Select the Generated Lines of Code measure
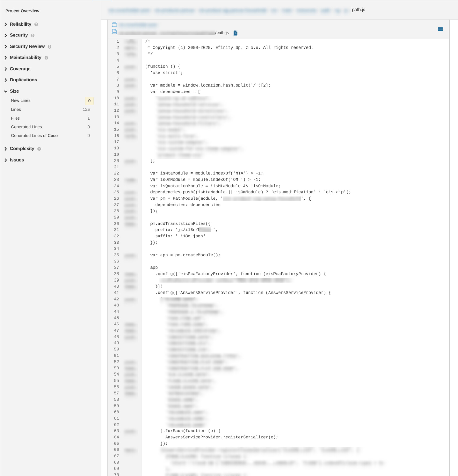The image size is (458, 476). point(34,136)
